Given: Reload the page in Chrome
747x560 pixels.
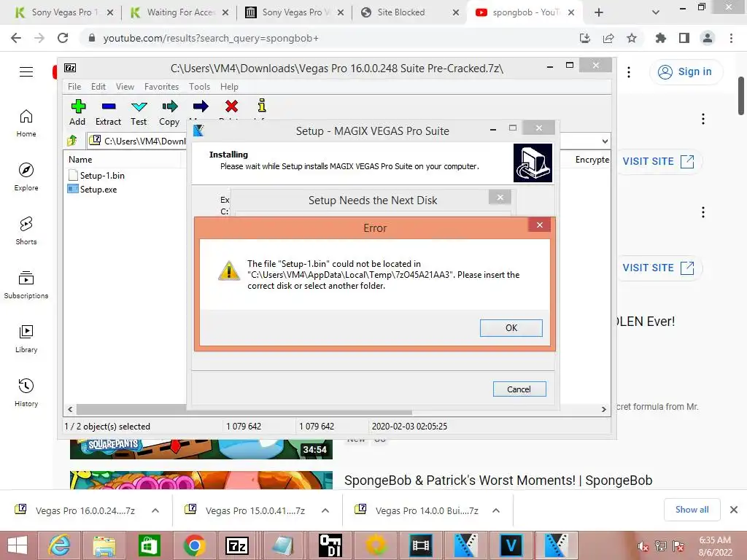Looking at the screenshot, I should tap(63, 38).
